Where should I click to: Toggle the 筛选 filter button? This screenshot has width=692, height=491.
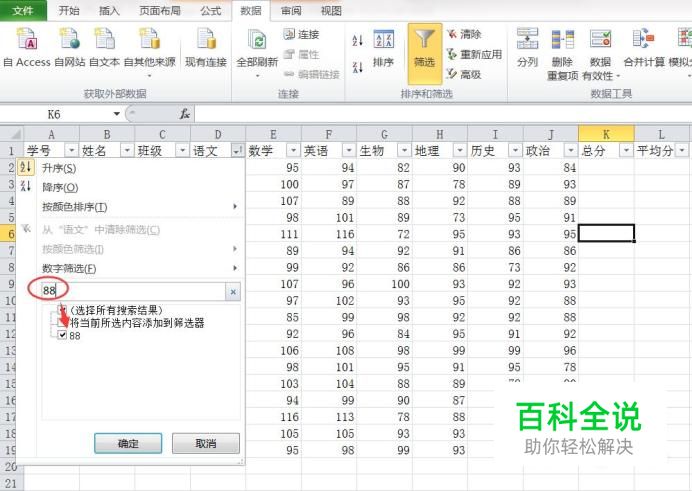click(x=425, y=53)
